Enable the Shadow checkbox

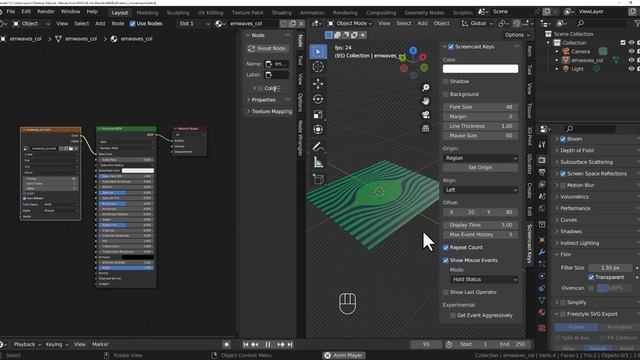click(x=446, y=82)
